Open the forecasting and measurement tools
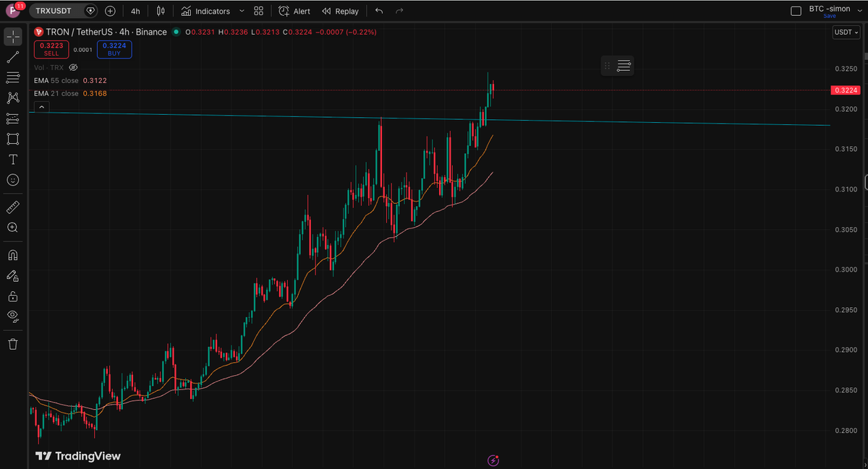The image size is (868, 469). (13, 119)
